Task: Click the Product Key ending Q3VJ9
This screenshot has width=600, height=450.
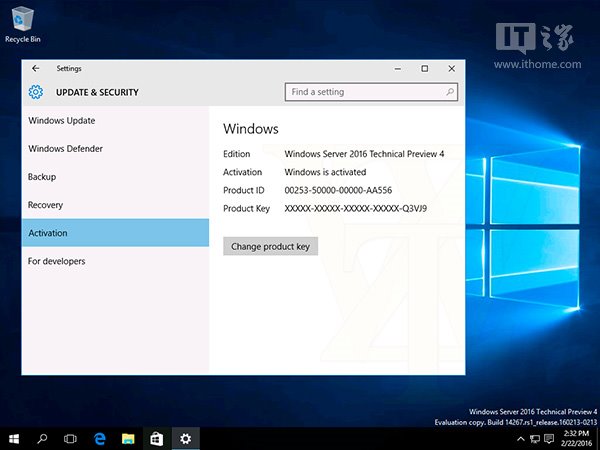Action: pyautogui.click(x=356, y=209)
